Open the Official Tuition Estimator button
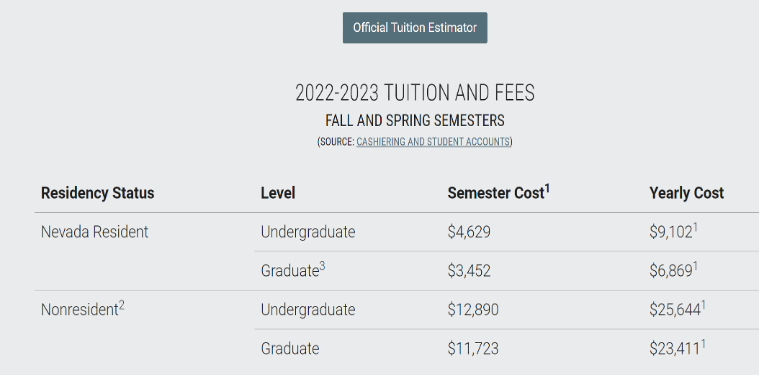The image size is (760, 376). pyautogui.click(x=415, y=28)
